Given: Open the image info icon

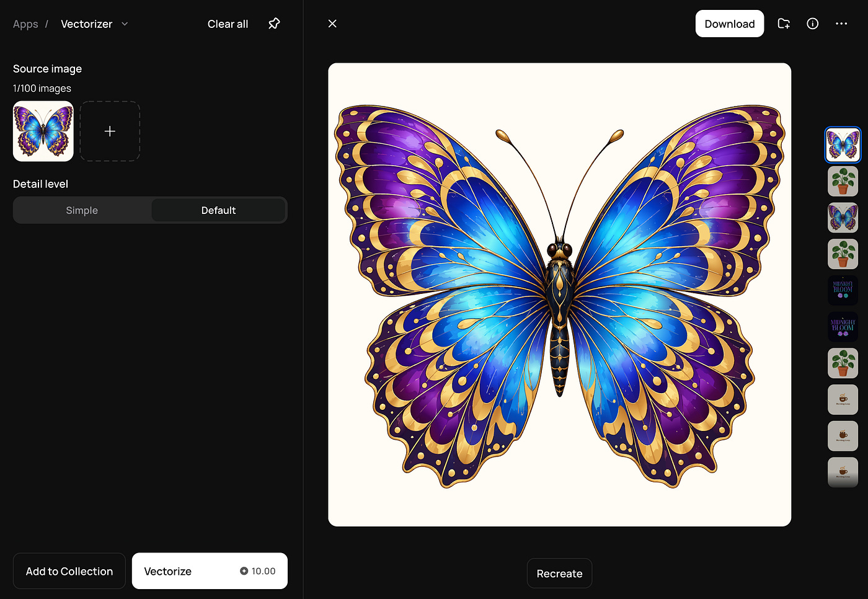Looking at the screenshot, I should click(812, 24).
